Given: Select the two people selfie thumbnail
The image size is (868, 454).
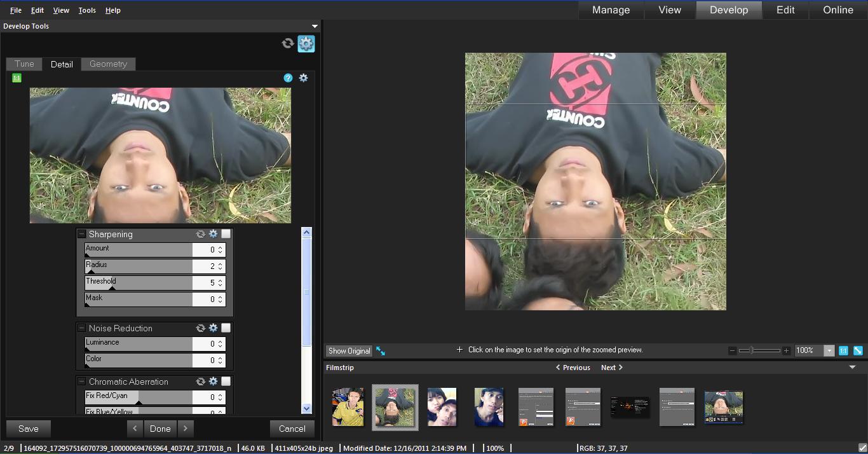Looking at the screenshot, I should coord(442,407).
